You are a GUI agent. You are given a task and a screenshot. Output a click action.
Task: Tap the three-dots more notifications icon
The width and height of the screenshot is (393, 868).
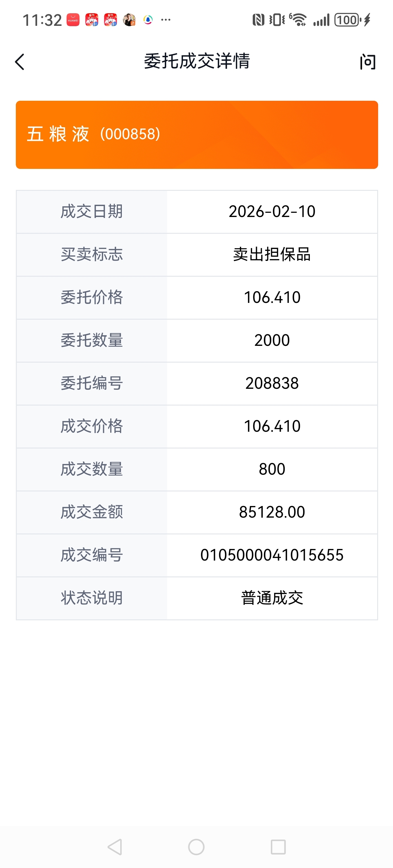[x=165, y=20]
